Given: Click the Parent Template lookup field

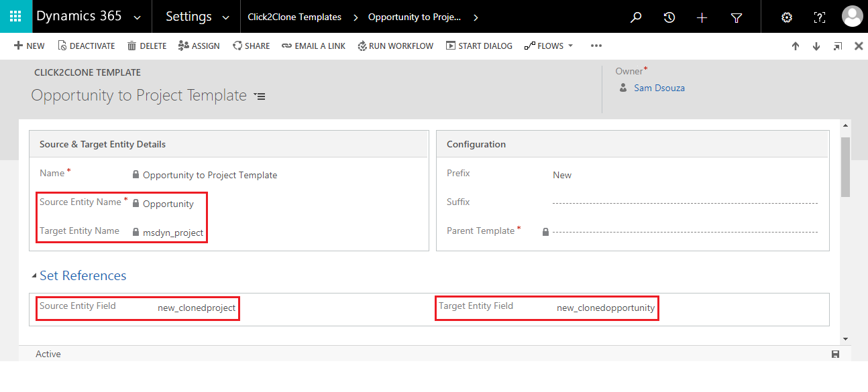Looking at the screenshot, I should pyautogui.click(x=685, y=231).
